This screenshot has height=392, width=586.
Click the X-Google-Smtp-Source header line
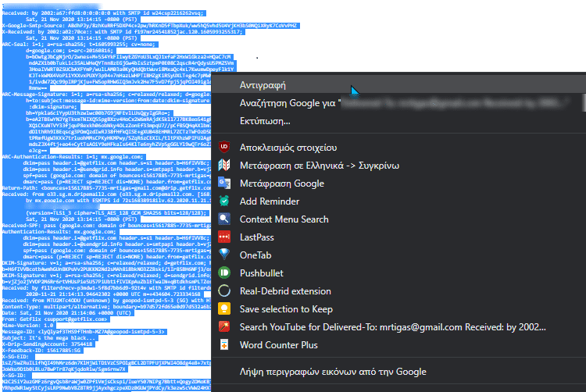click(x=151, y=26)
